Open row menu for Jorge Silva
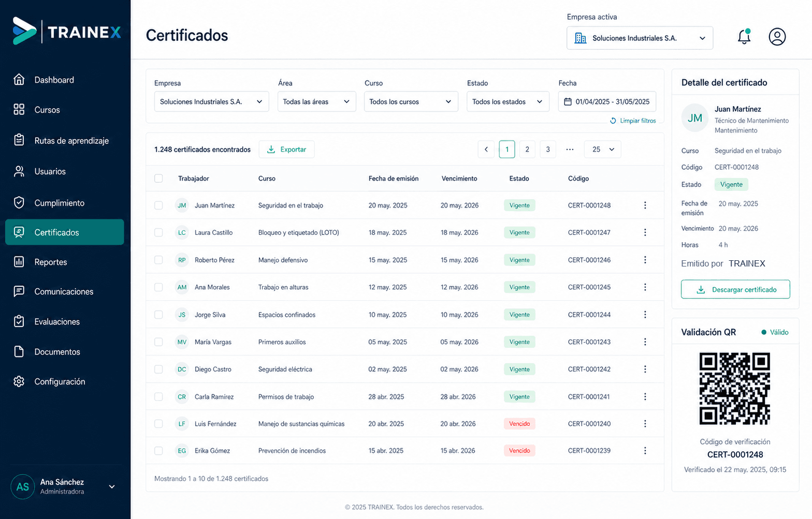 coord(645,315)
